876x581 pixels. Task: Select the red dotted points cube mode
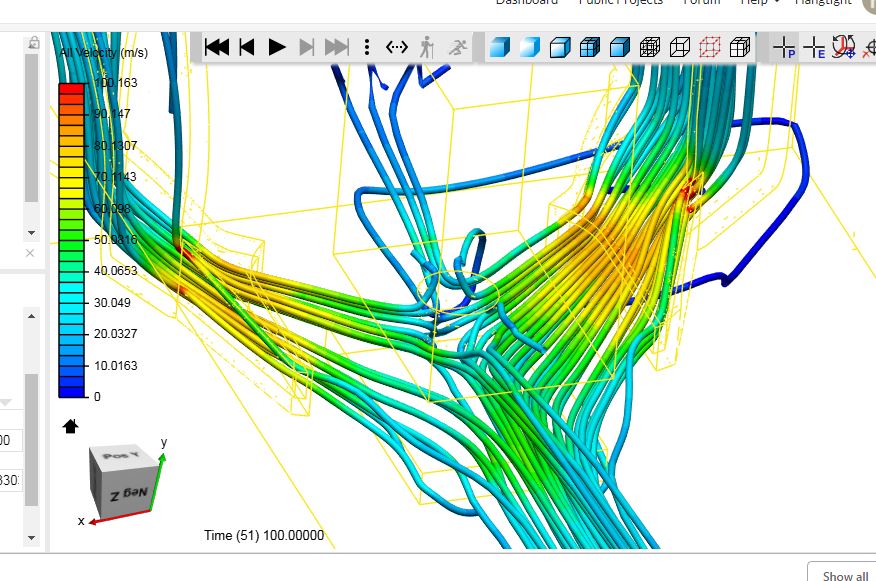(x=710, y=47)
